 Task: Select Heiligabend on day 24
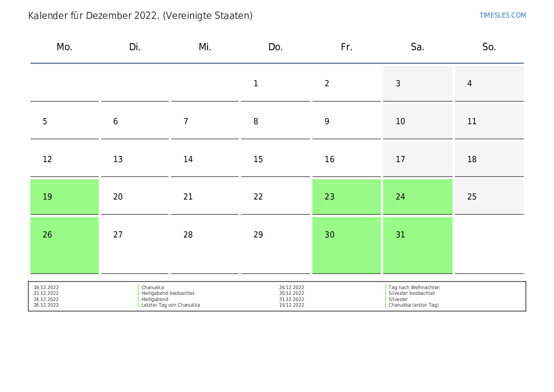point(418,197)
